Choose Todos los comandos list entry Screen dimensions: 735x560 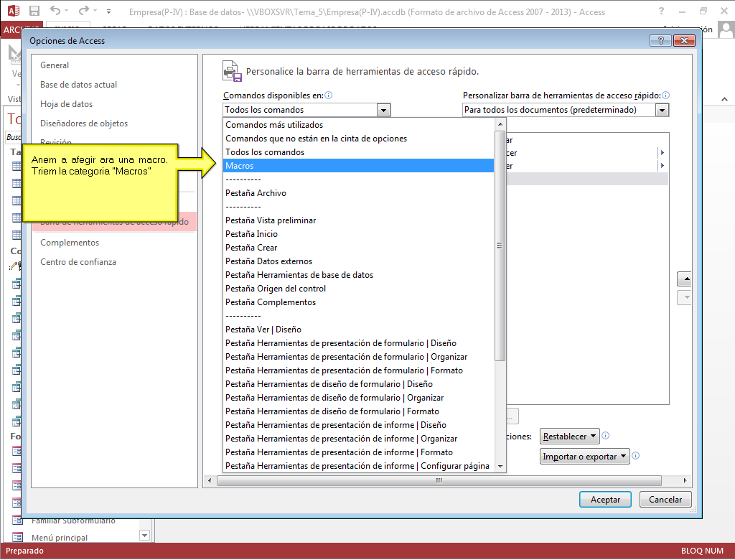[359, 152]
